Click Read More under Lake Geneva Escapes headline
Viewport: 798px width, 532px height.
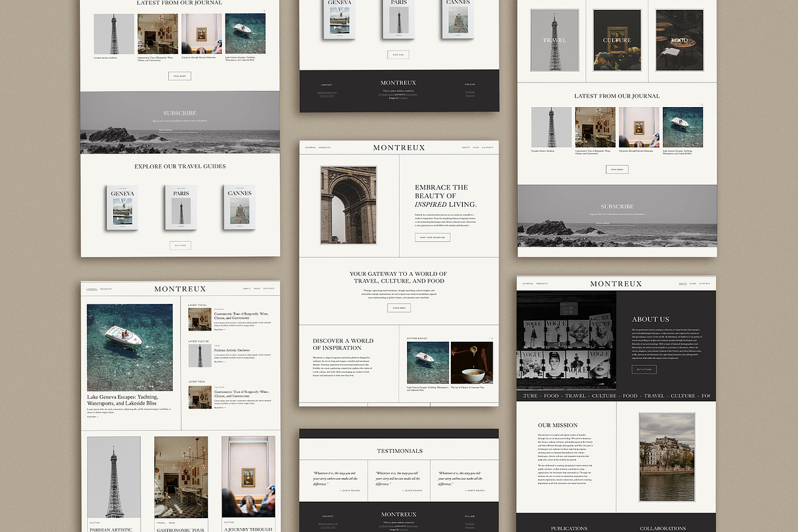93,417
